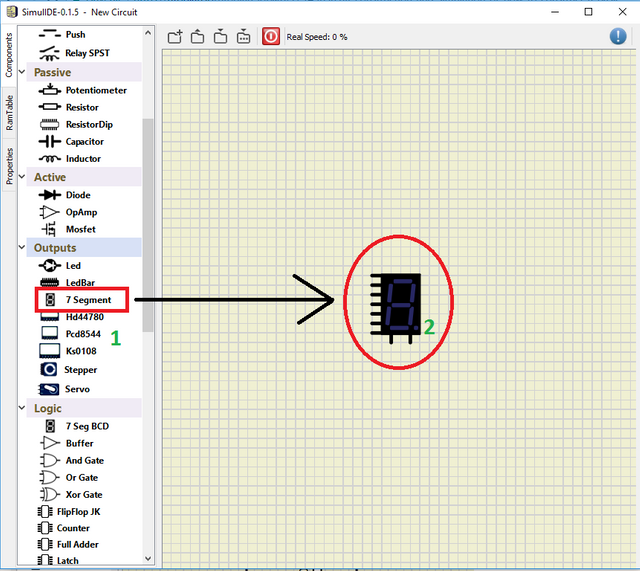Click the Real Speed percentage label
640x571 pixels.
pyautogui.click(x=317, y=37)
